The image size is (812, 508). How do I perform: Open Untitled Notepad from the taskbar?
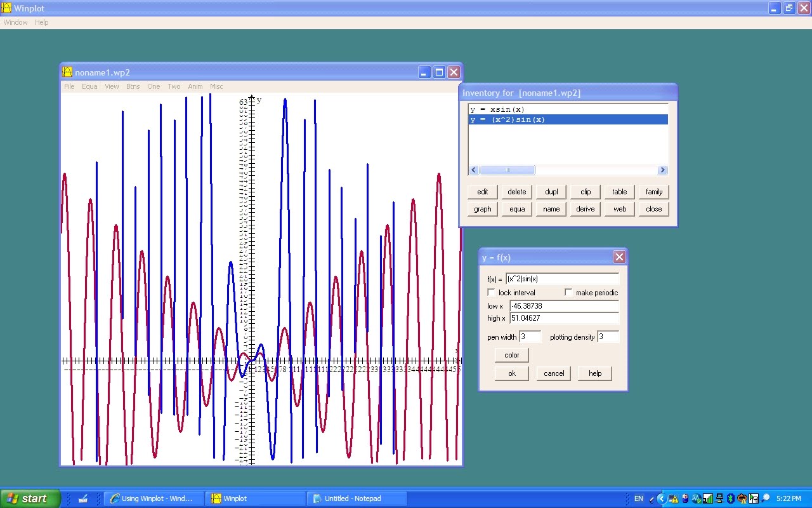pyautogui.click(x=357, y=498)
